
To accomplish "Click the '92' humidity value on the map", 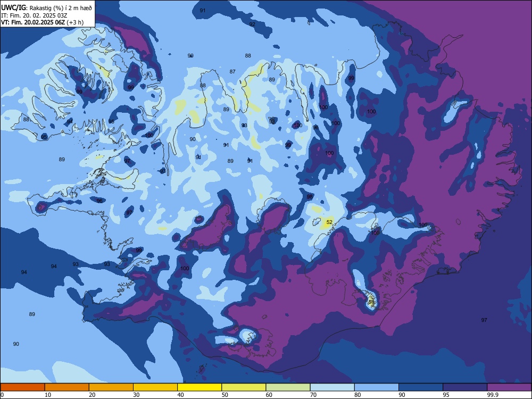I will [252, 24].
